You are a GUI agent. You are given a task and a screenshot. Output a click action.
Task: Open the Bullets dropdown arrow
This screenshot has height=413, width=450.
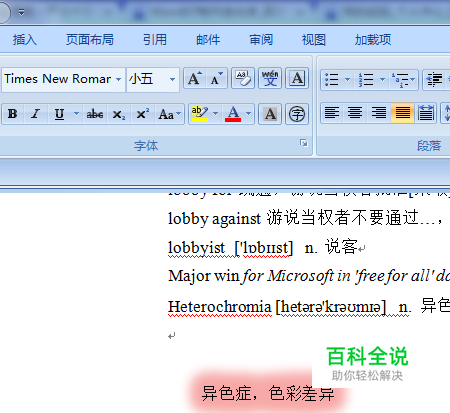[347, 79]
